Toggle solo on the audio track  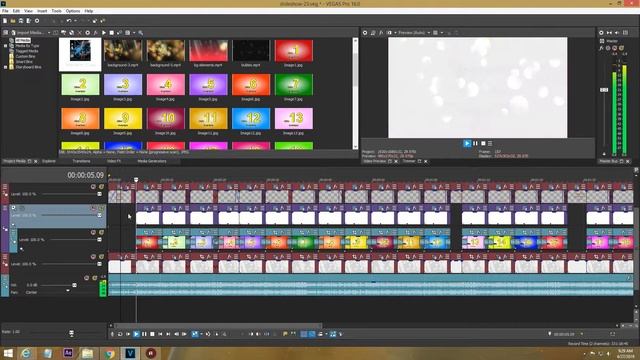pyautogui.click(x=94, y=278)
